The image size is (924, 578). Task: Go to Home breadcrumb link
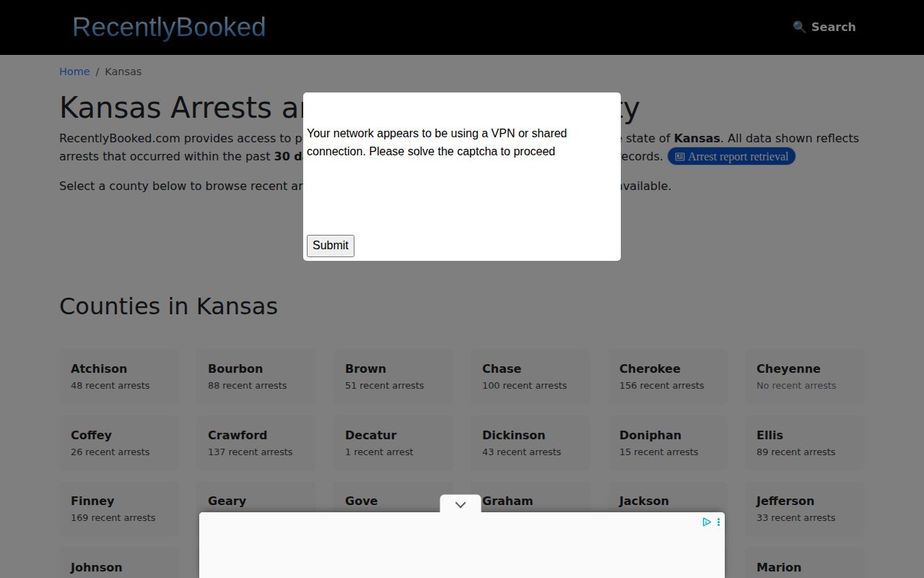(x=74, y=72)
